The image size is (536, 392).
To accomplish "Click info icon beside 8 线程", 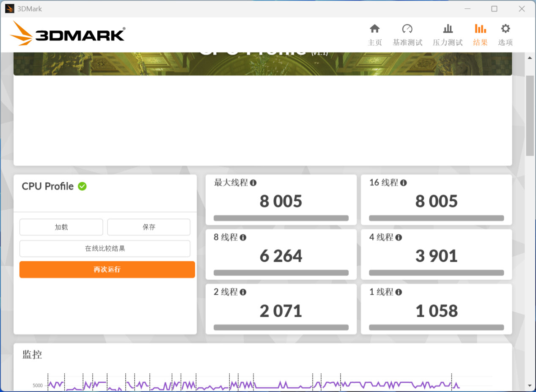I will [243, 238].
